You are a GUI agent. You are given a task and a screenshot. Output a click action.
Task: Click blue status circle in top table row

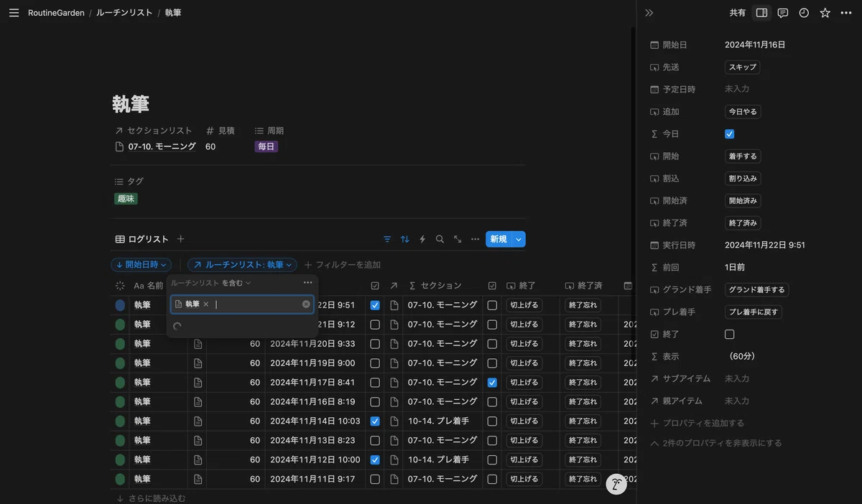[x=120, y=305]
